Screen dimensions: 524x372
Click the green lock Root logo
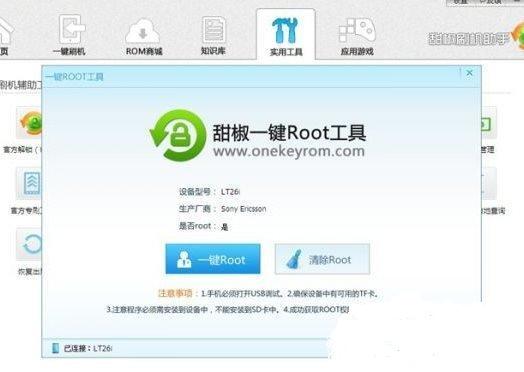178,135
